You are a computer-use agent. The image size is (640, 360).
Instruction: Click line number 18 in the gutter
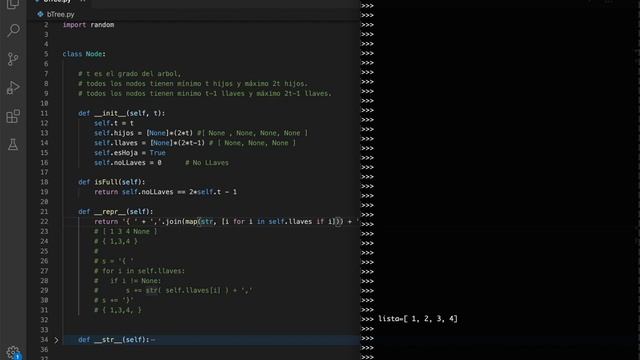click(x=44, y=182)
